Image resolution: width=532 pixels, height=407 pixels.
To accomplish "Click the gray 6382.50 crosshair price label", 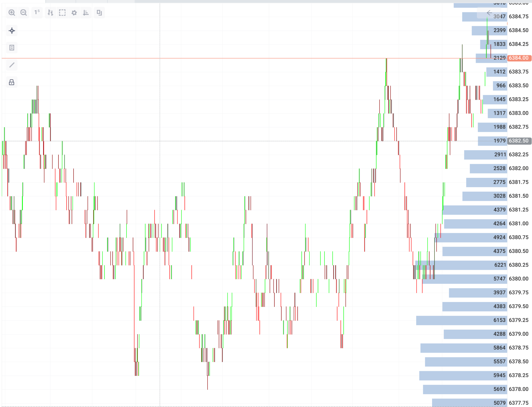I will [x=519, y=141].
